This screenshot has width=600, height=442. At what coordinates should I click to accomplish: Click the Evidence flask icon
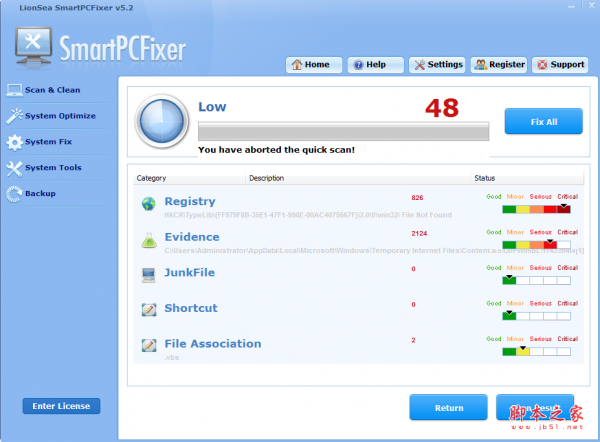point(149,240)
